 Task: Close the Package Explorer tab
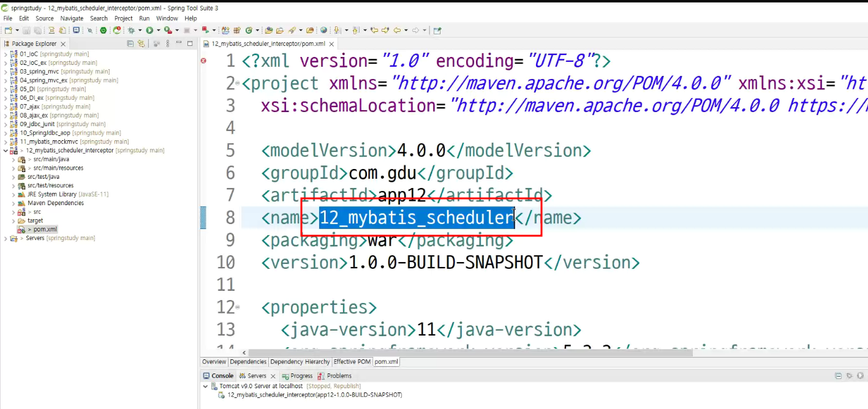click(x=62, y=43)
